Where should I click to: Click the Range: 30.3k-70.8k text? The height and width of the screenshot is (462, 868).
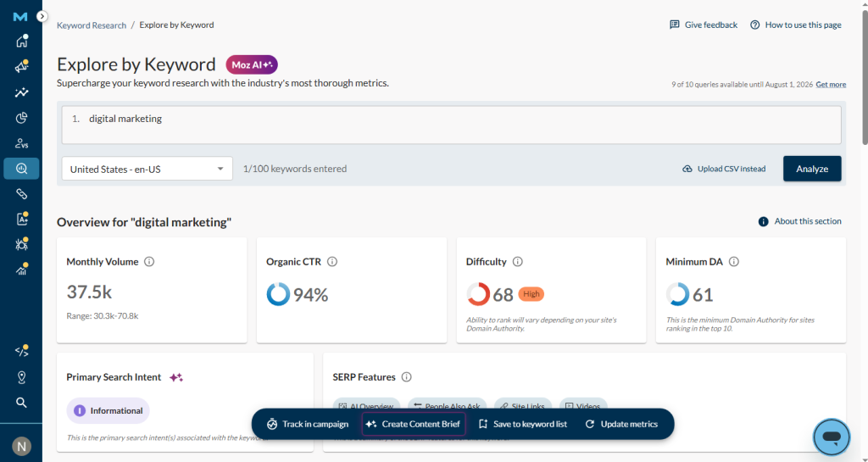[103, 316]
